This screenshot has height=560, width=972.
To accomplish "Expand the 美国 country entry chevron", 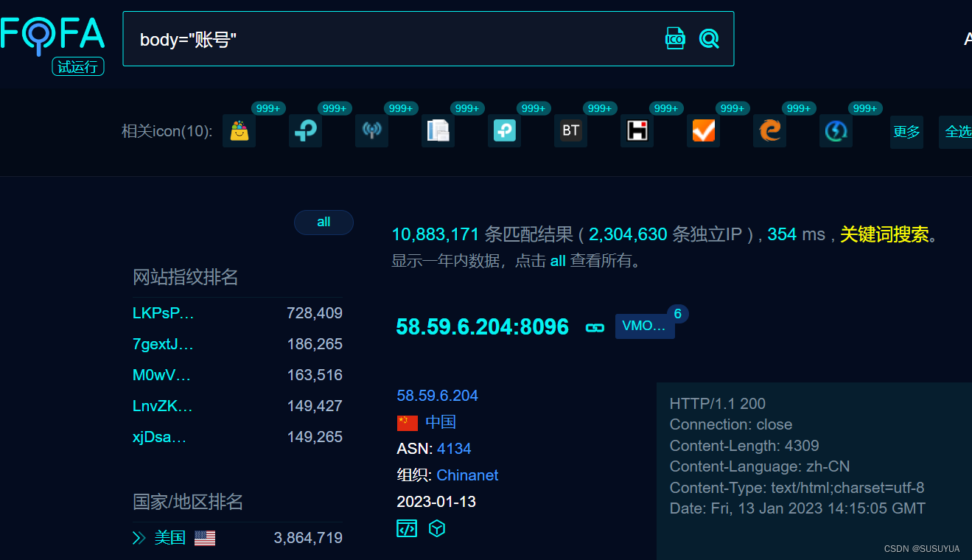I will 139,538.
